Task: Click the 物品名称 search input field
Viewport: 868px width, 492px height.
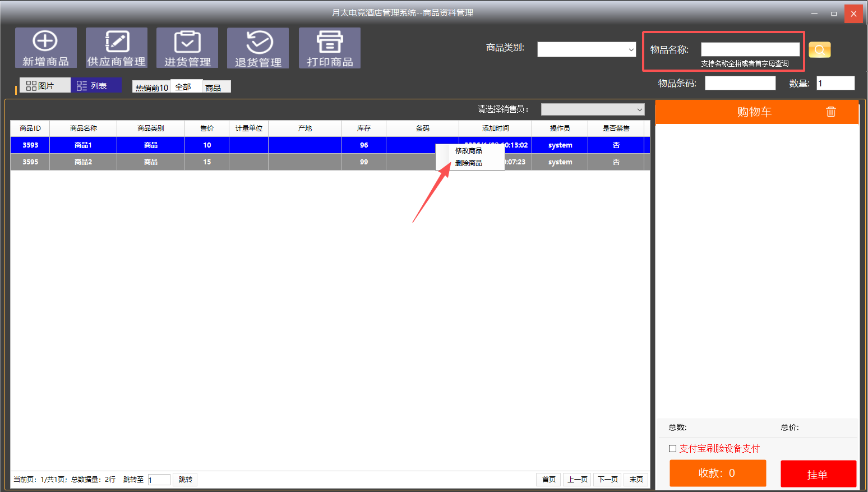Action: [x=750, y=49]
